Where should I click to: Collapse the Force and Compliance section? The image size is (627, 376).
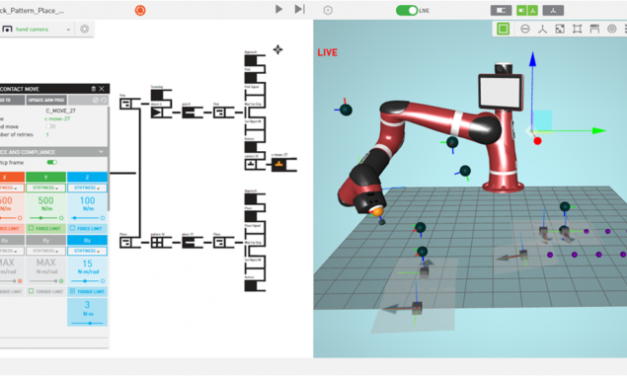click(x=101, y=152)
